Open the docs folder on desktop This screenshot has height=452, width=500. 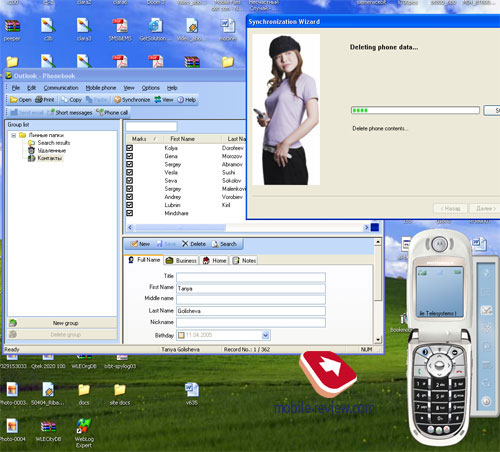pos(84,393)
